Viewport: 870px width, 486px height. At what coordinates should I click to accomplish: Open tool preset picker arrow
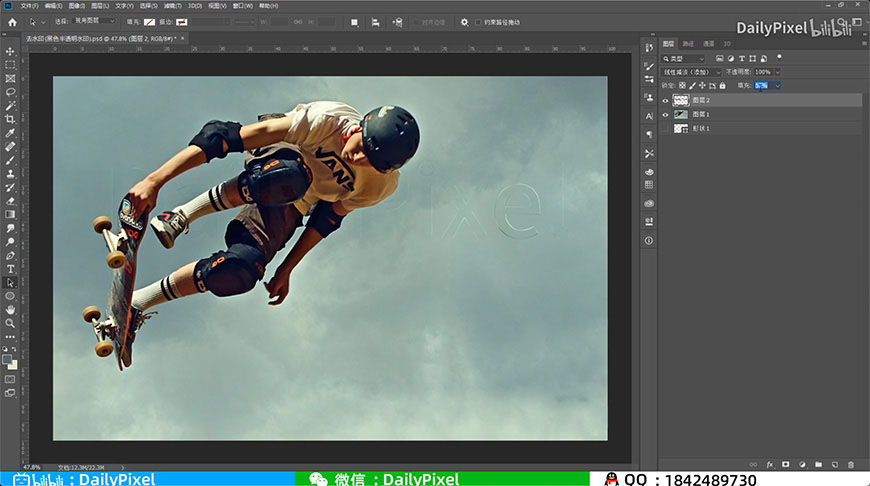pos(43,23)
